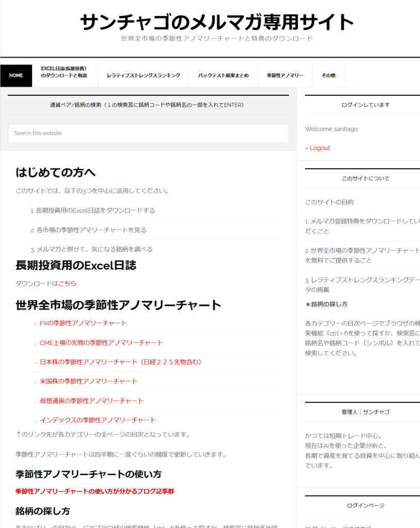Open the HOME navigation tab
The height and width of the screenshot is (528, 420).
[17, 75]
